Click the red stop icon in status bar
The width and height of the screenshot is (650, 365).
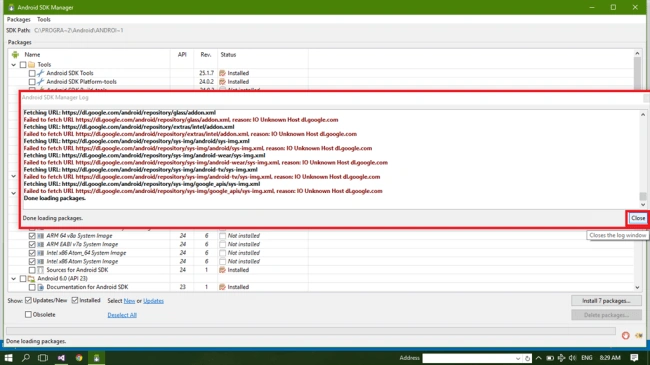(x=626, y=336)
